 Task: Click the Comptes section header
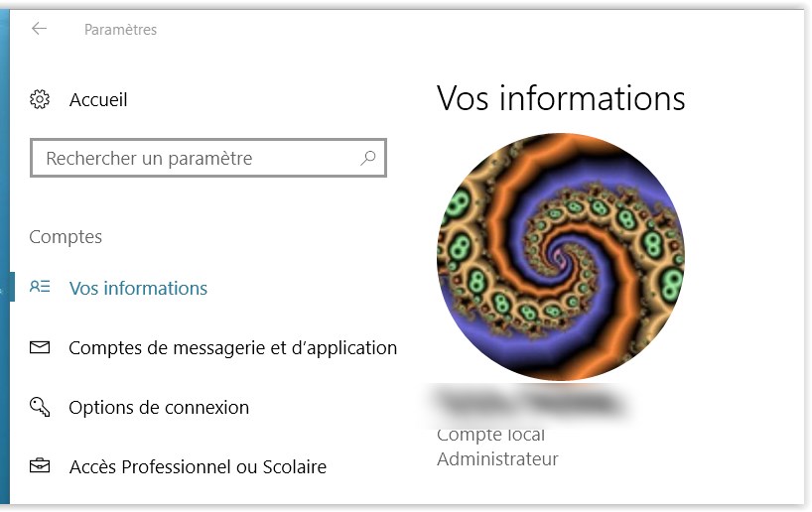[66, 236]
